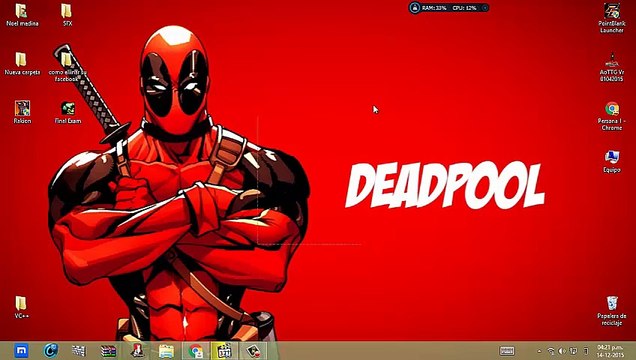Open the cards game taskbar icon
Screen dimensions: 636x360
(254, 351)
